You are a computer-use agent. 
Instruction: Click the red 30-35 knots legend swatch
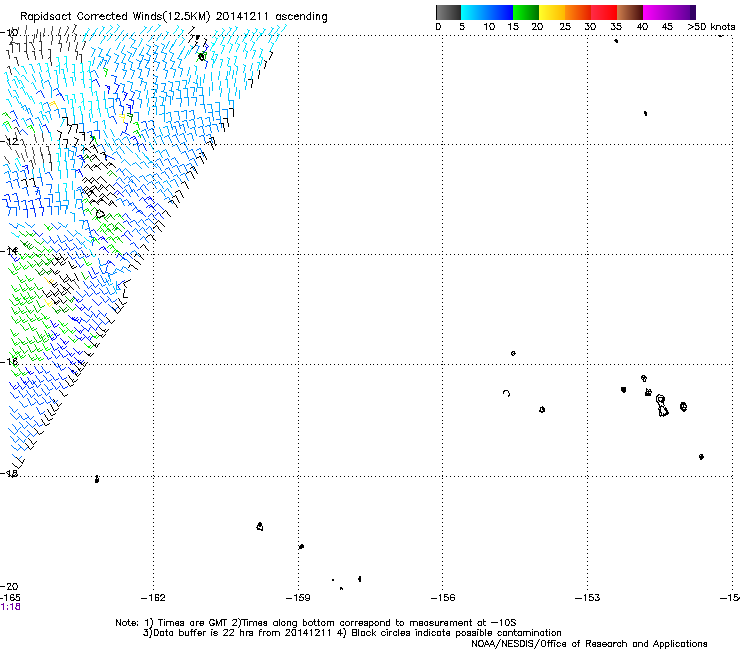click(604, 12)
